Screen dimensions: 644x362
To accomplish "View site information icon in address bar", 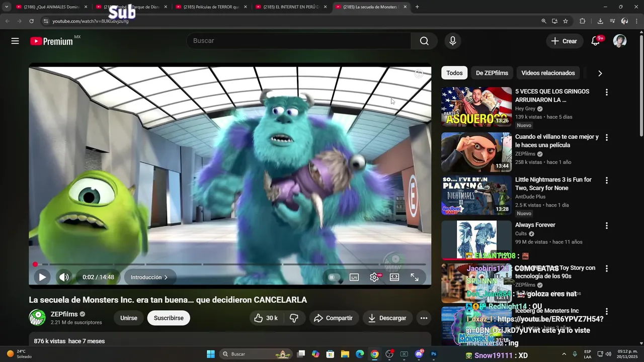I will [x=45, y=21].
